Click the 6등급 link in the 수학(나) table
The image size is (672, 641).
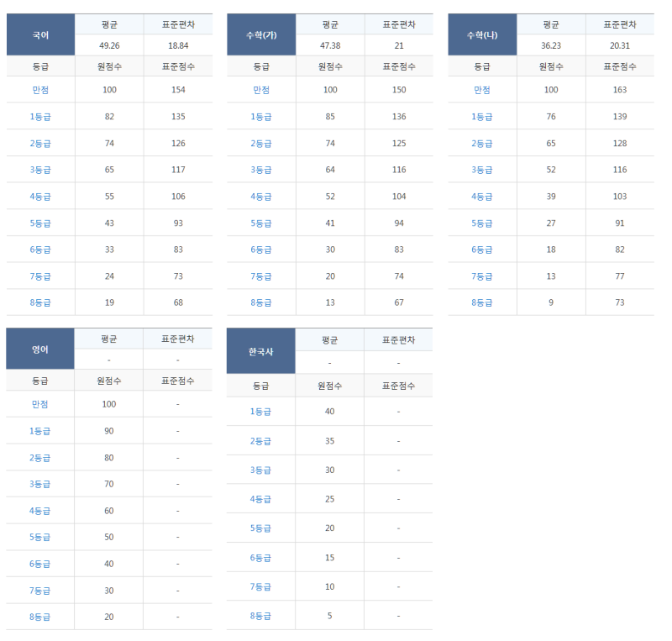(x=481, y=250)
